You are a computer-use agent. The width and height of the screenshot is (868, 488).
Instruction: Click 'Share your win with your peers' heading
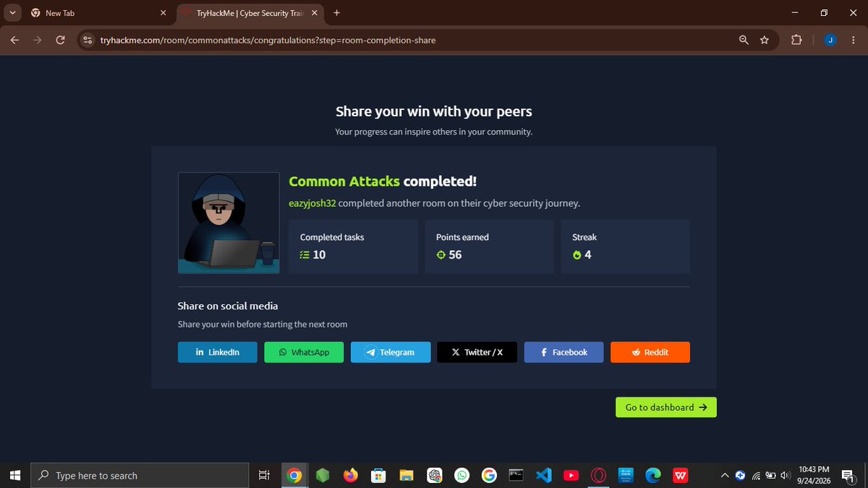[434, 111]
